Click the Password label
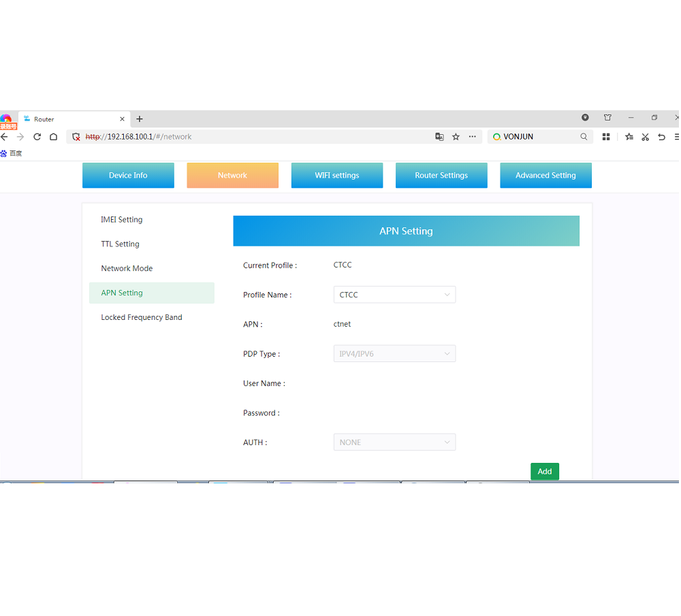This screenshot has width=681, height=616. click(x=262, y=413)
